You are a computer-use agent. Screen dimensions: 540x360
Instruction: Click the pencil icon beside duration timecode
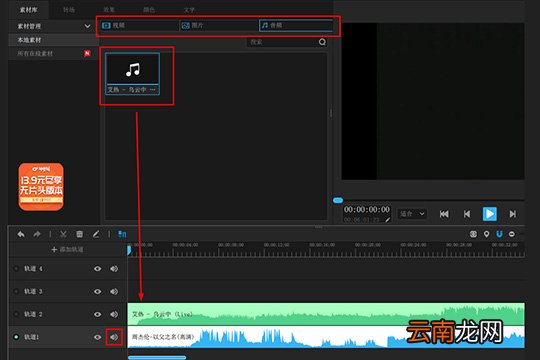click(x=387, y=219)
